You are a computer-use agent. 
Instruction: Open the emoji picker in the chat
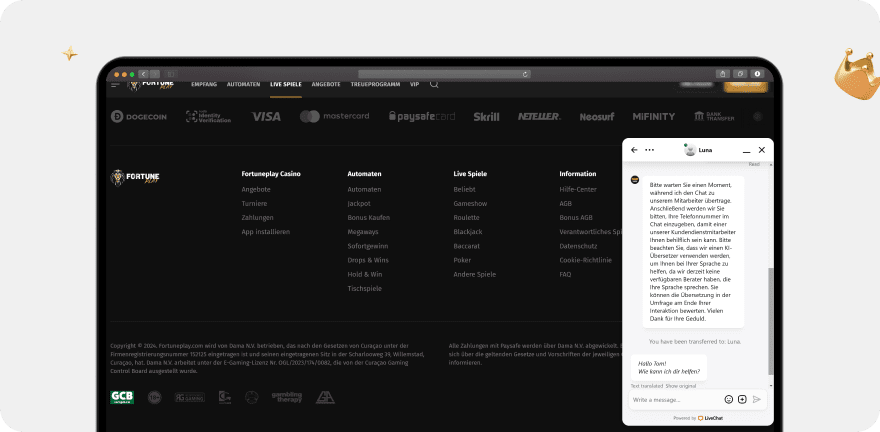(x=729, y=399)
